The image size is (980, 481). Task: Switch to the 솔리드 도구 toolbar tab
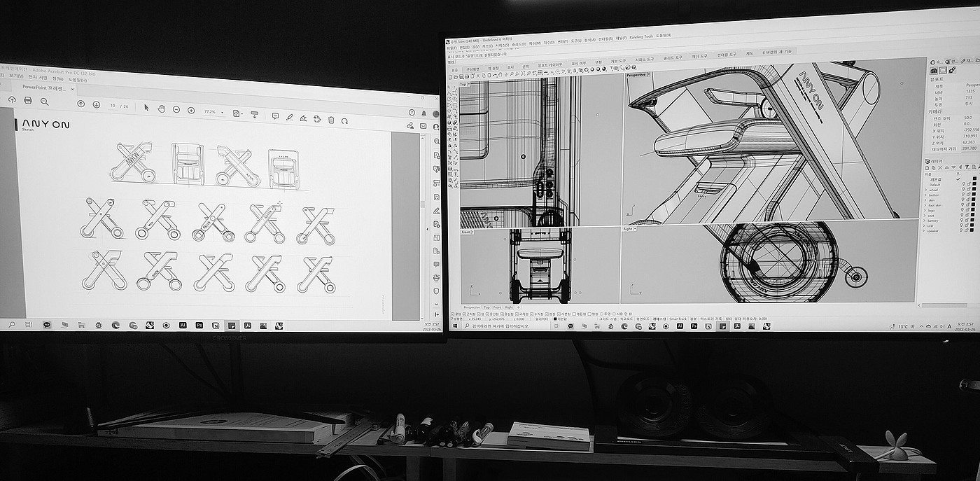pos(673,57)
